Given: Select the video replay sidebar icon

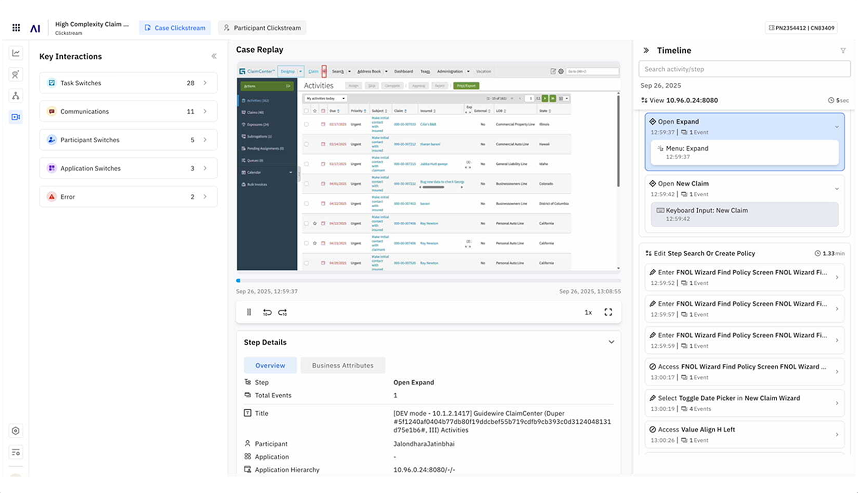Looking at the screenshot, I should [16, 117].
